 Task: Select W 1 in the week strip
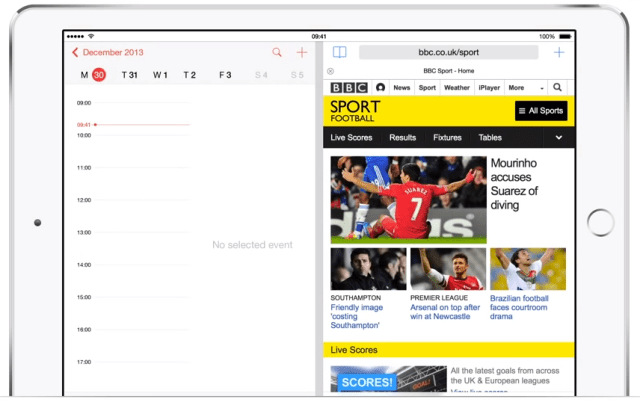(x=160, y=75)
